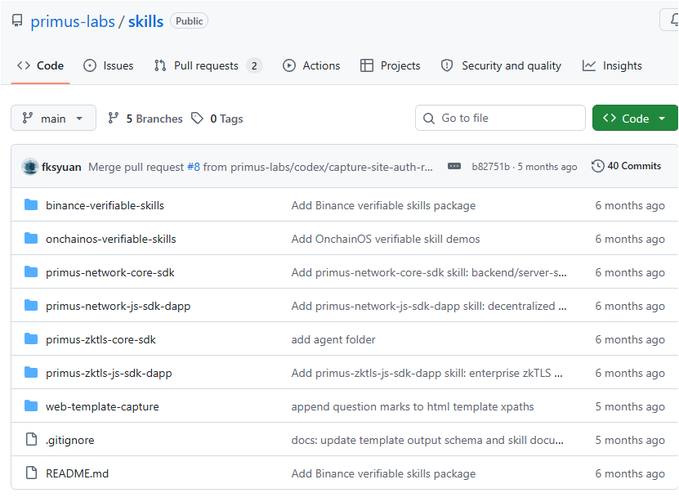Open pull request #8 link
This screenshot has height=502, width=679.
194,167
